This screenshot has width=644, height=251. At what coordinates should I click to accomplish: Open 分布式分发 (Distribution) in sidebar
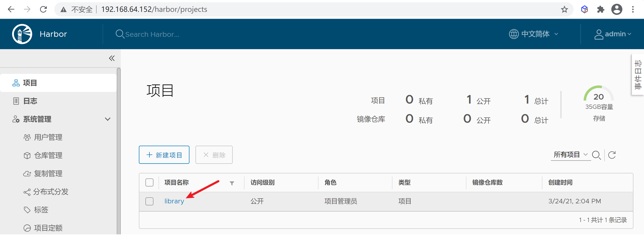coord(50,192)
